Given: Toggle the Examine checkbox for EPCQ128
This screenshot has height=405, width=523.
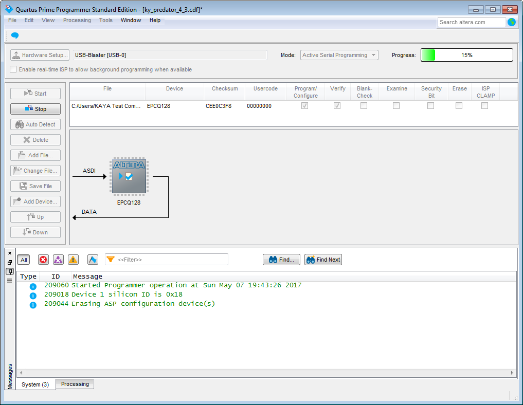Looking at the screenshot, I should [x=396, y=106].
